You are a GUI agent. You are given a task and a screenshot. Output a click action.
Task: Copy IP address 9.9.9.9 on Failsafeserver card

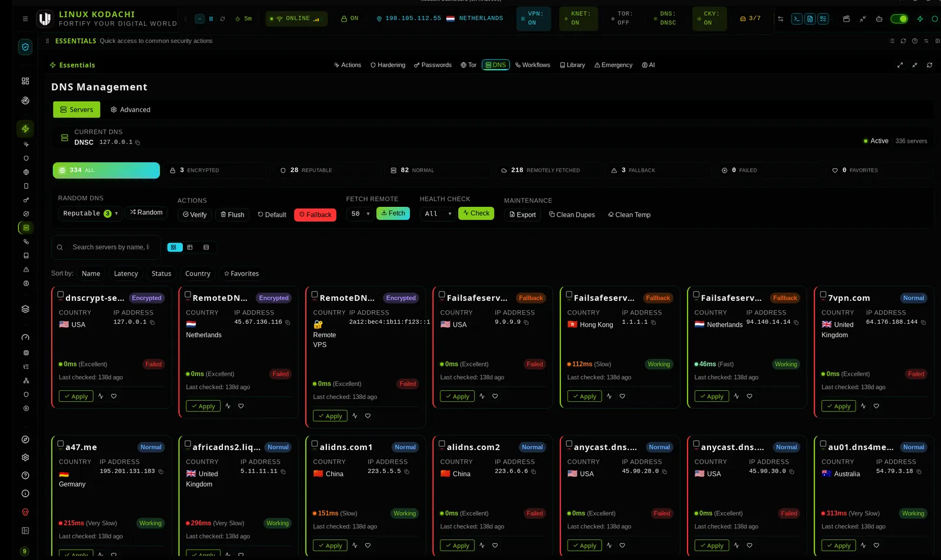[x=526, y=323]
